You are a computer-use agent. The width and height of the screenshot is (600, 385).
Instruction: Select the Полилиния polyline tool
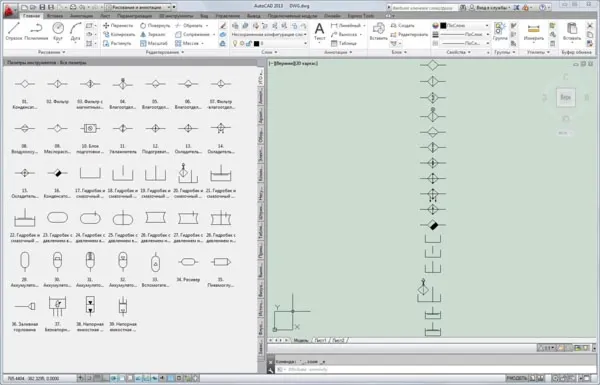point(36,31)
